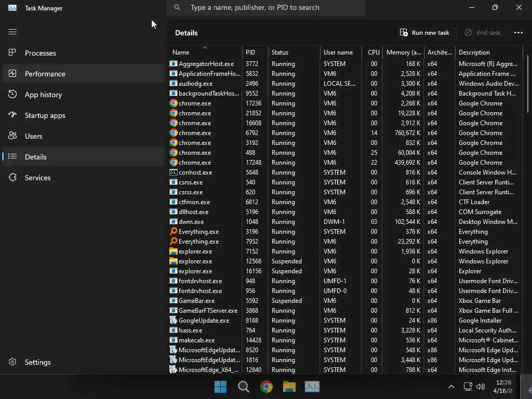This screenshot has height=399, width=532.
Task: Sort by the User name column header
Action: (341, 52)
